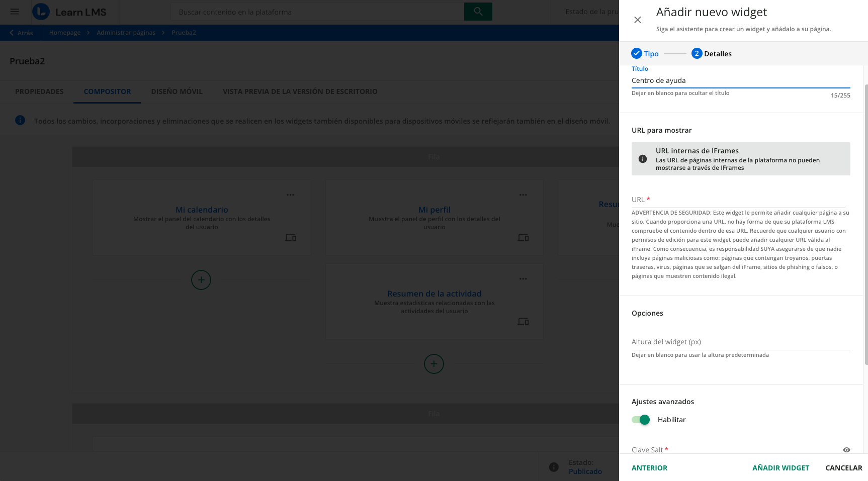Viewport: 868px width, 481px height.
Task: Click the AÑADIR WIDGET button
Action: tap(780, 467)
